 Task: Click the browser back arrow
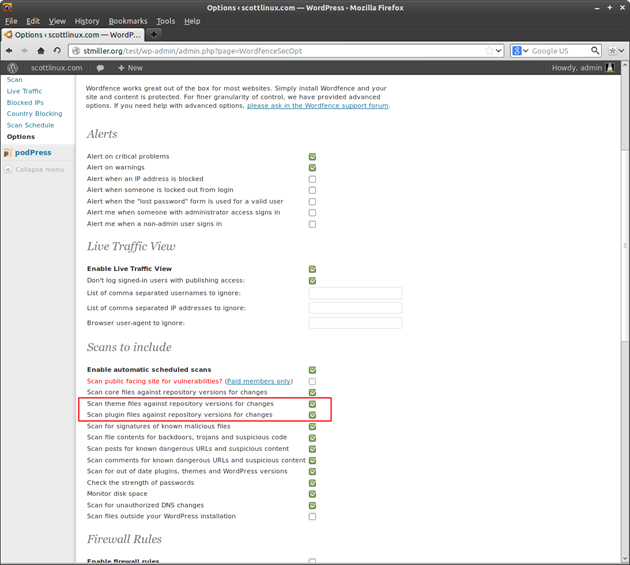[10, 50]
